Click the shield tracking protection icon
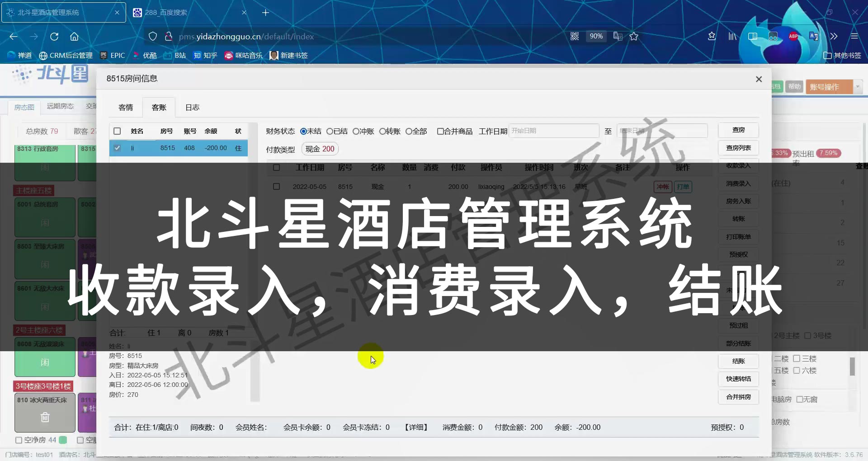The width and height of the screenshot is (868, 461). [153, 36]
